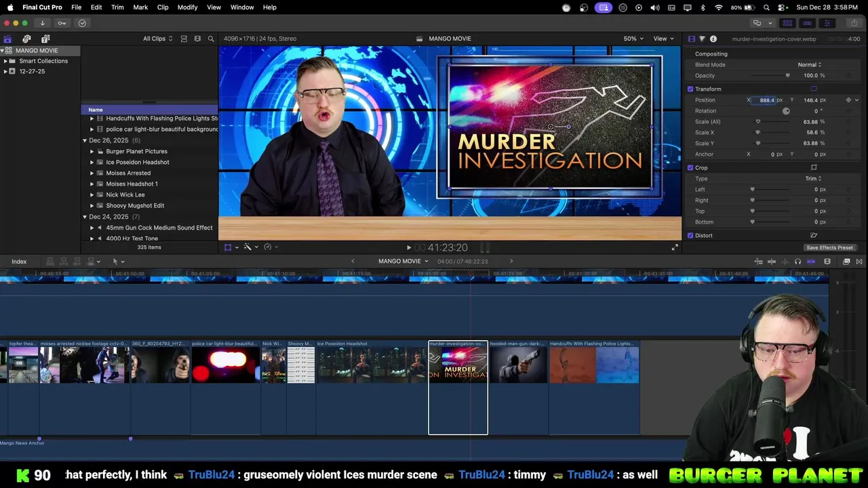Open MANGO MOVIE timeline project dropdown
This screenshot has height=488, width=868.
pyautogui.click(x=403, y=262)
